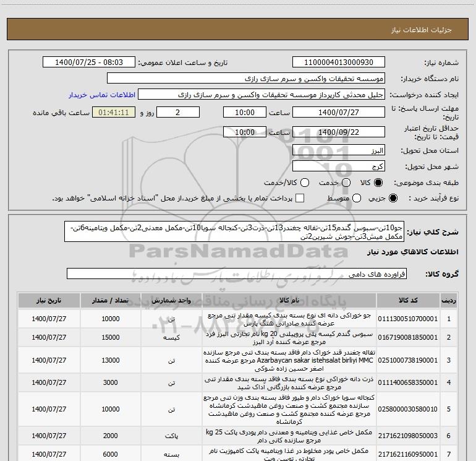Click quantity 13000 in row 3
The height and width of the screenshot is (461, 476).
pos(111,360)
